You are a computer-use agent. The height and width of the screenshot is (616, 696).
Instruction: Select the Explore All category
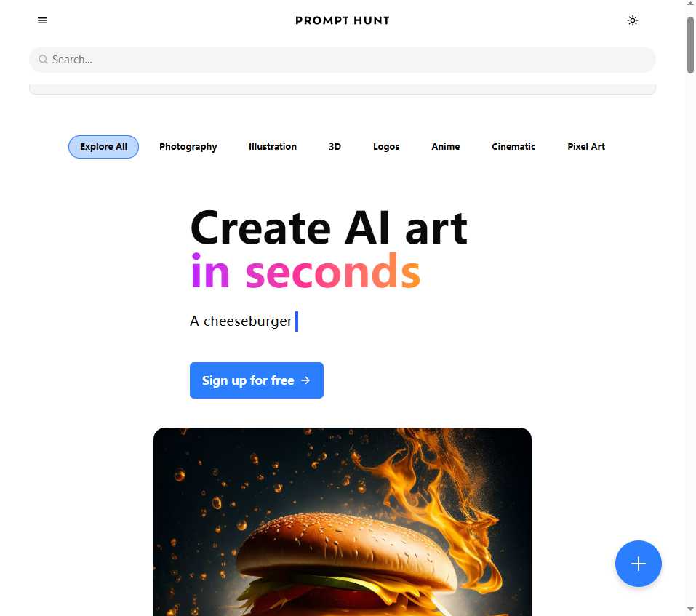[103, 147]
